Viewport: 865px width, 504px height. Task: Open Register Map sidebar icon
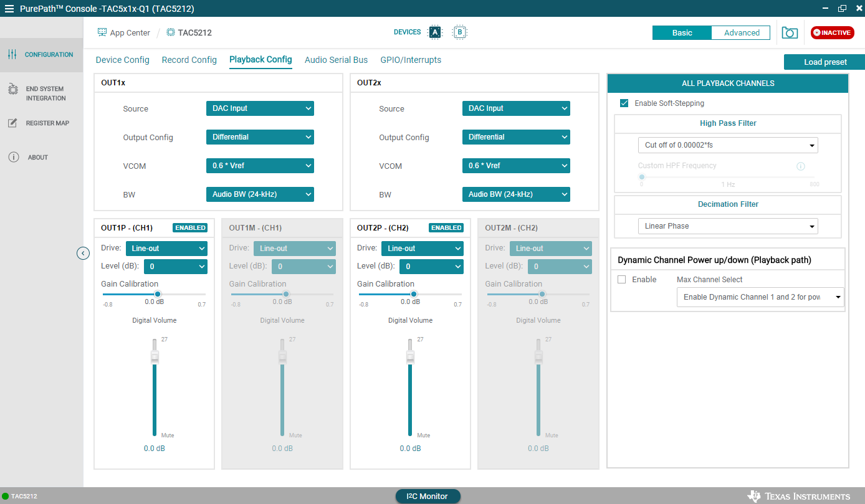[x=12, y=123]
